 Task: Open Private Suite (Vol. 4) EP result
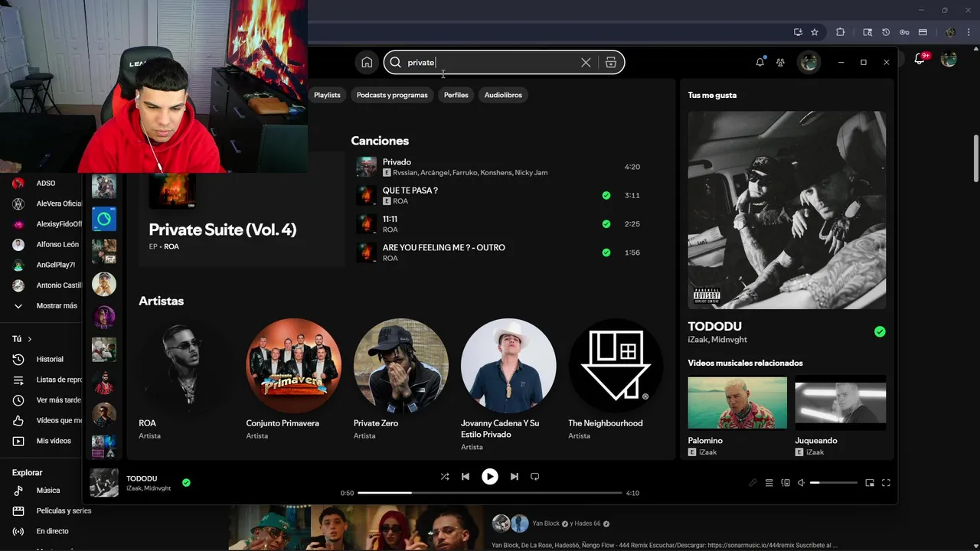pos(241,209)
